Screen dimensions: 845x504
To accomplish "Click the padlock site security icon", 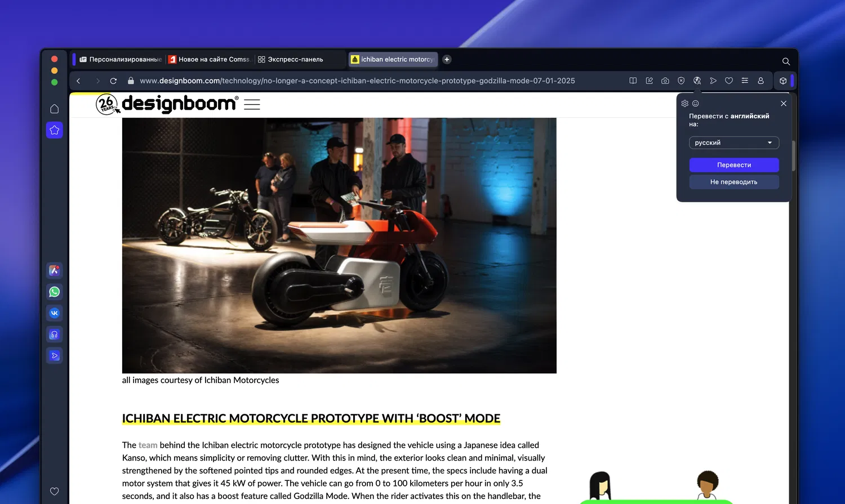I will [x=131, y=81].
